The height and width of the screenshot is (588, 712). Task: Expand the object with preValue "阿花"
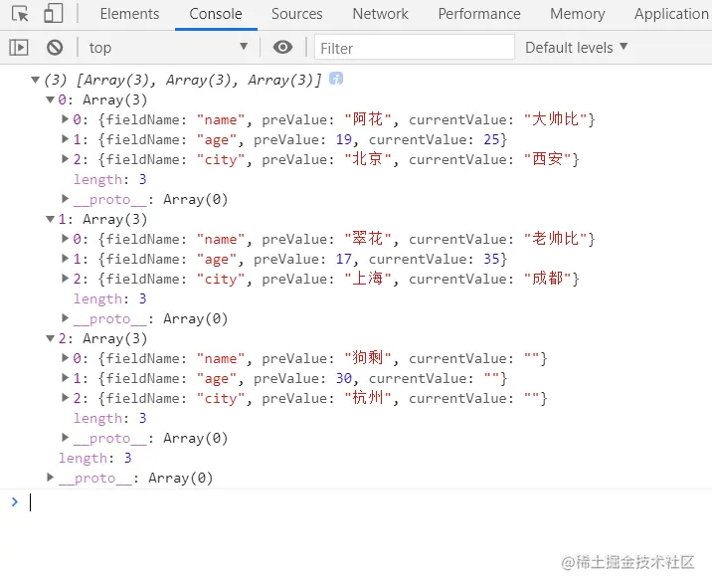[x=66, y=119]
